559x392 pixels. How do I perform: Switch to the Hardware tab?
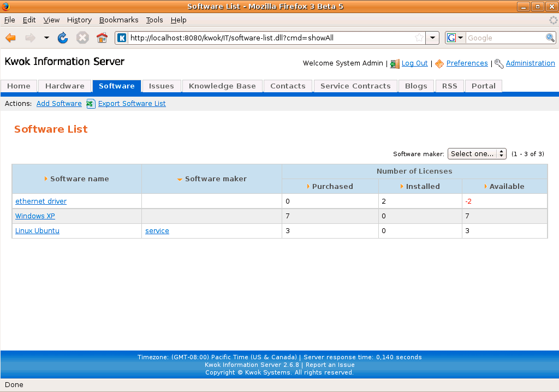[x=64, y=86]
